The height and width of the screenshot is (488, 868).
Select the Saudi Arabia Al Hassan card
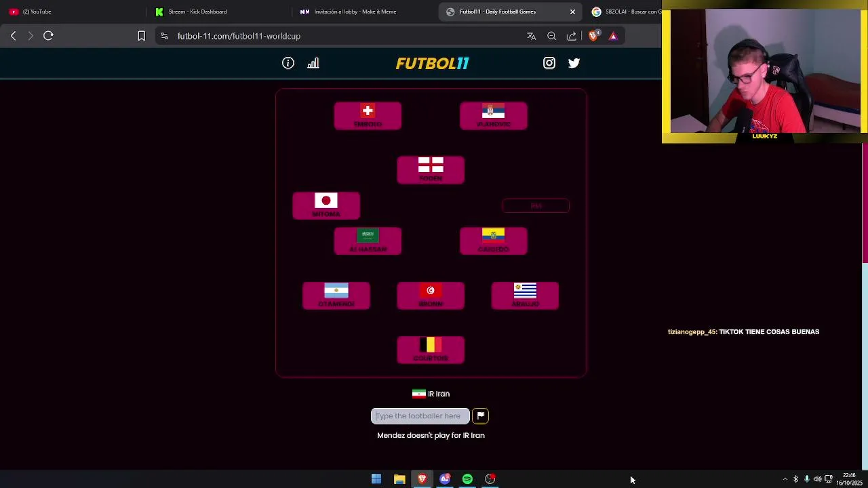click(368, 241)
